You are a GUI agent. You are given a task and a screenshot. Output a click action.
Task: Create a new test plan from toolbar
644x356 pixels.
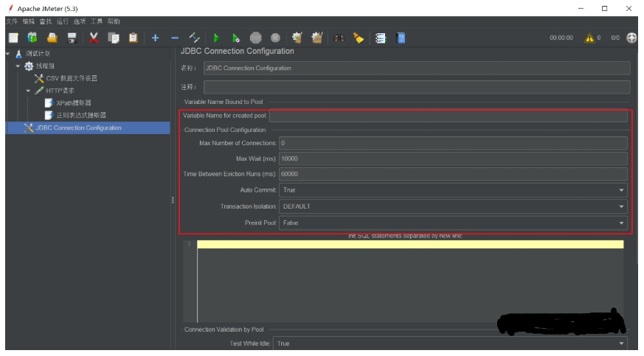(x=13, y=38)
